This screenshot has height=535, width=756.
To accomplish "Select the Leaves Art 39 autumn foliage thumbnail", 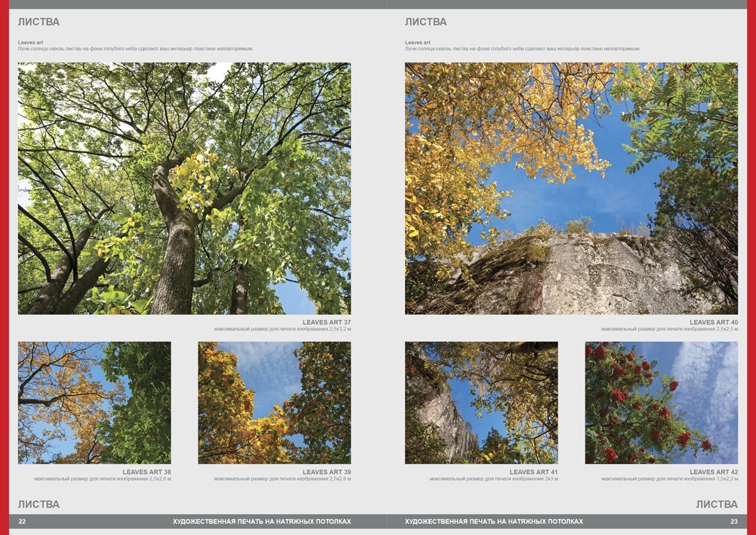I will pos(274,403).
